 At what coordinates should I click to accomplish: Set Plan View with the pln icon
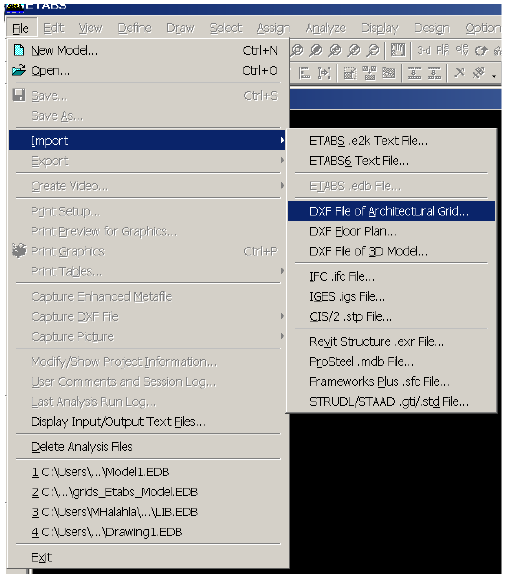(x=443, y=50)
